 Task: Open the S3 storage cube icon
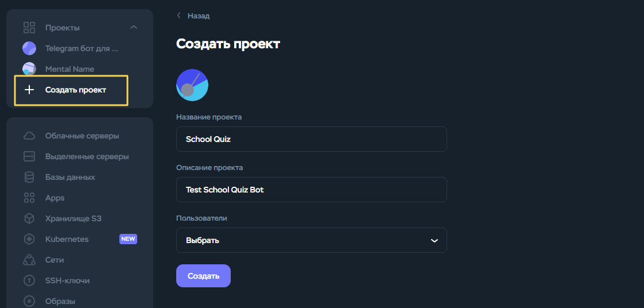pyautogui.click(x=29, y=218)
